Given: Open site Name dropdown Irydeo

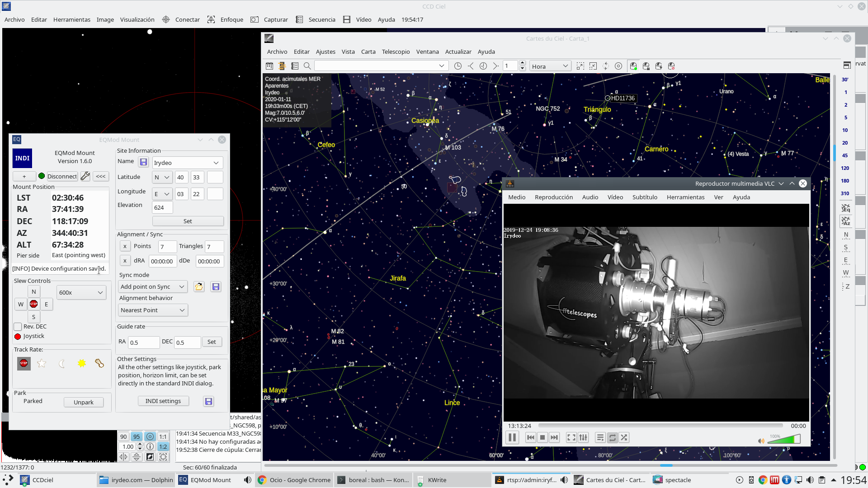Looking at the screenshot, I should pyautogui.click(x=188, y=163).
